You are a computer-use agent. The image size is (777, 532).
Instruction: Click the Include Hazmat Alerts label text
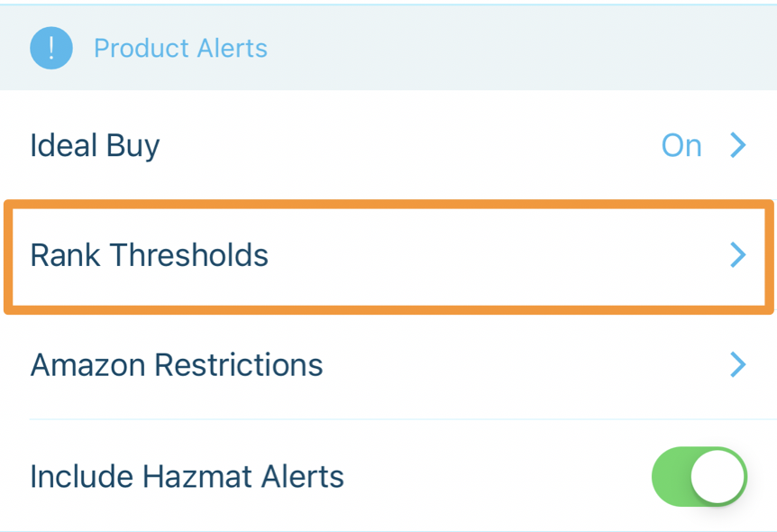click(187, 476)
